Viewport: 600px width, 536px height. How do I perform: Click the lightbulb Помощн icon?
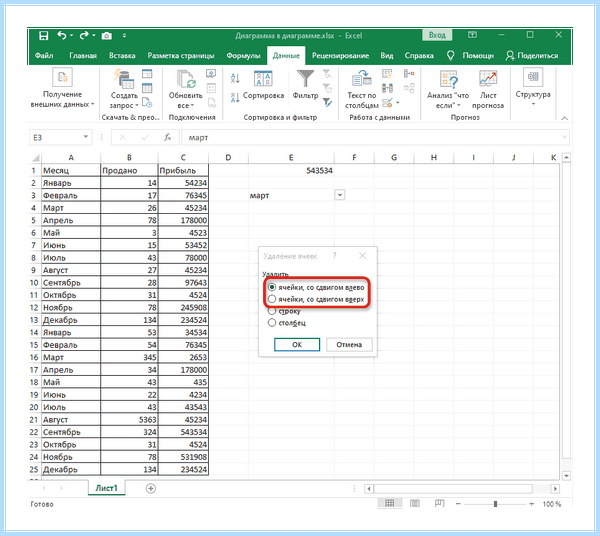tap(451, 56)
